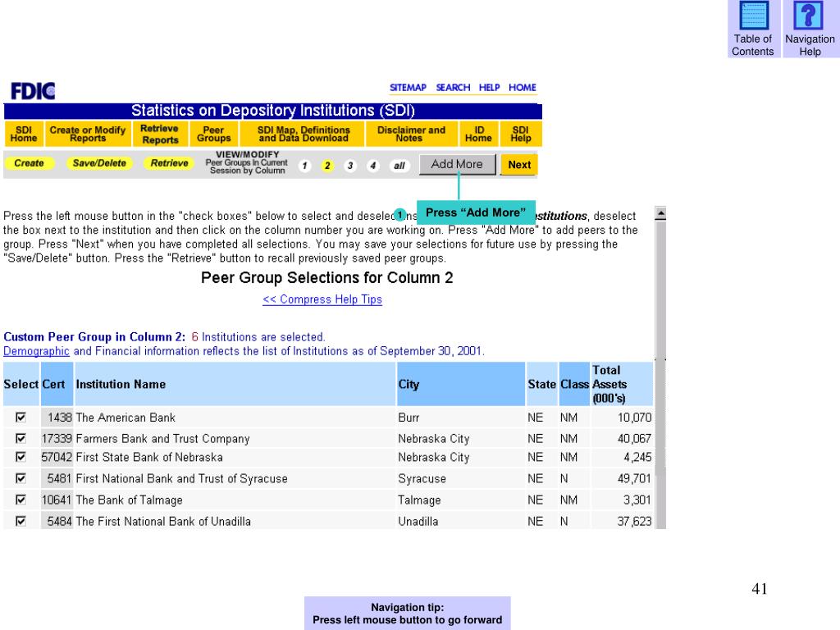840x630 pixels.
Task: Go to ID Home tab
Action: pyautogui.click(x=478, y=134)
